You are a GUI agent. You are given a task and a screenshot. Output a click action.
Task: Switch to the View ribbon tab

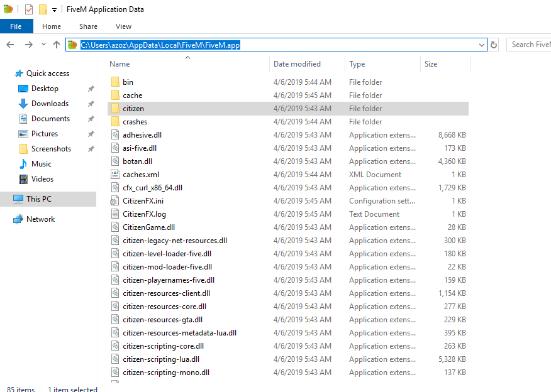coord(123,26)
